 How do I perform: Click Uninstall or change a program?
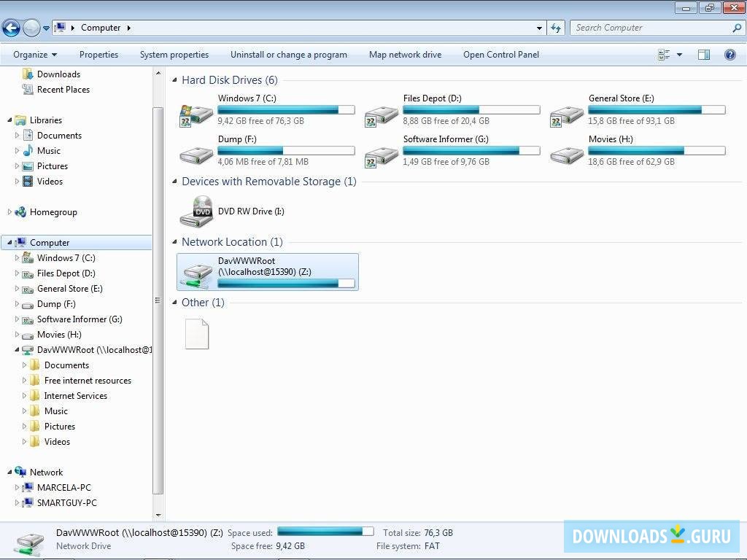(289, 55)
